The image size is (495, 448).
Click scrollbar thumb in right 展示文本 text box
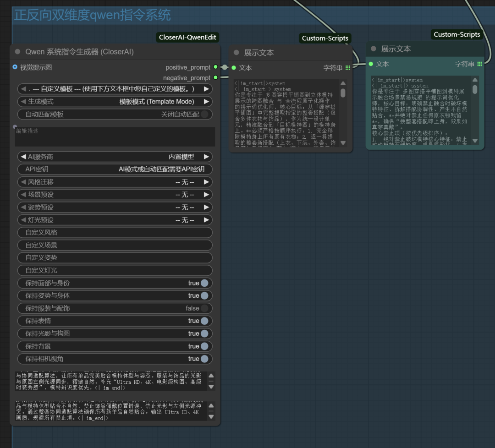click(x=475, y=90)
